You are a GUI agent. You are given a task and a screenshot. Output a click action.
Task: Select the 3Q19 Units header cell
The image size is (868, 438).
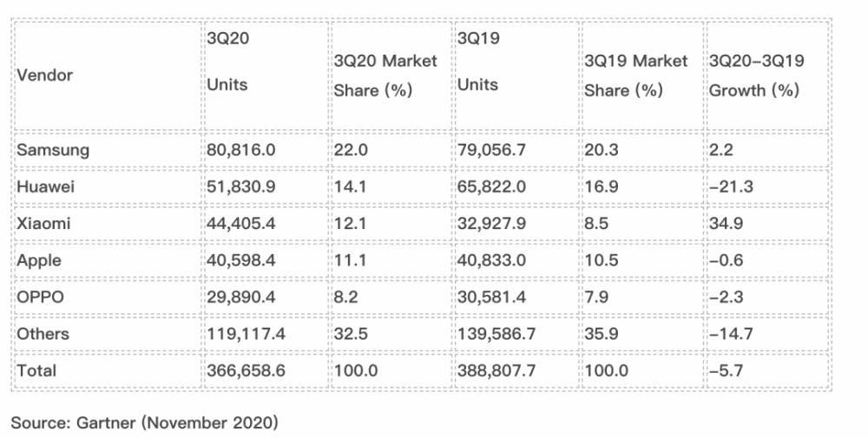point(477,62)
